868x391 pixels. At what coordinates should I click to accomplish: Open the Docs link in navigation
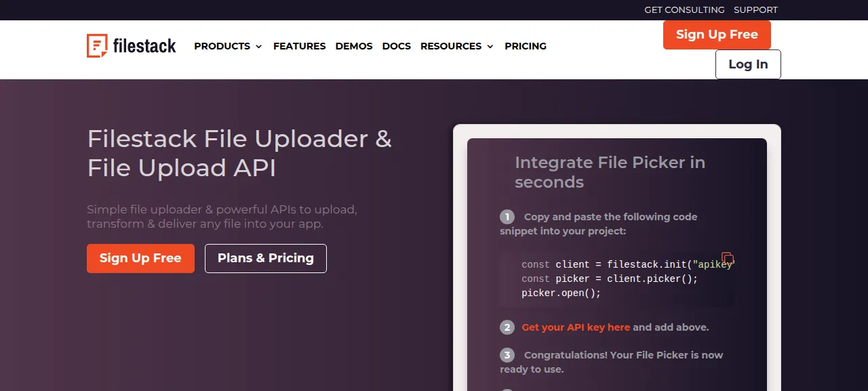point(397,46)
